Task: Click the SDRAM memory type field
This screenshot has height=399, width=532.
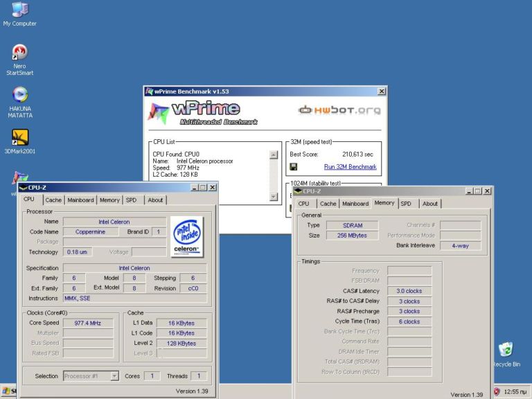Action: pyautogui.click(x=353, y=225)
